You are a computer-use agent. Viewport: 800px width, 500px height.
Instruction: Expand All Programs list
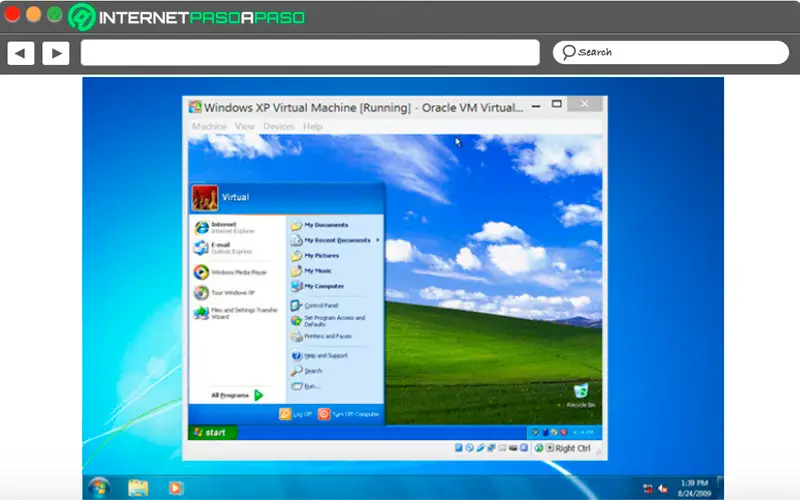coord(237,395)
